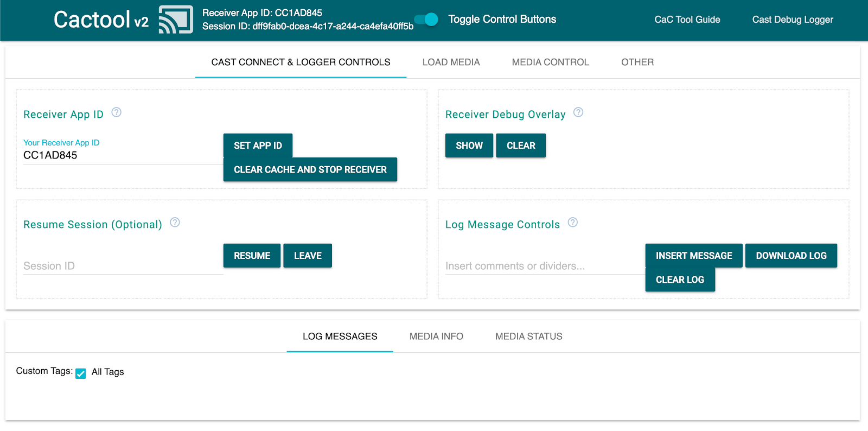Switch to the Load Media tab

click(451, 62)
